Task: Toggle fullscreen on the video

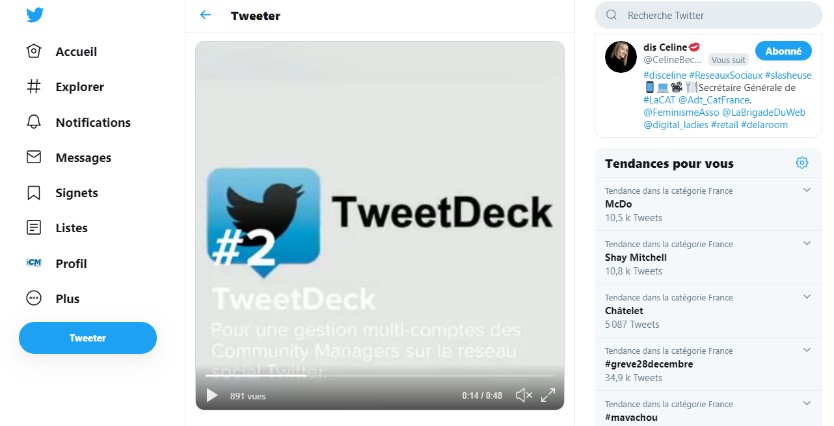Action: point(548,395)
